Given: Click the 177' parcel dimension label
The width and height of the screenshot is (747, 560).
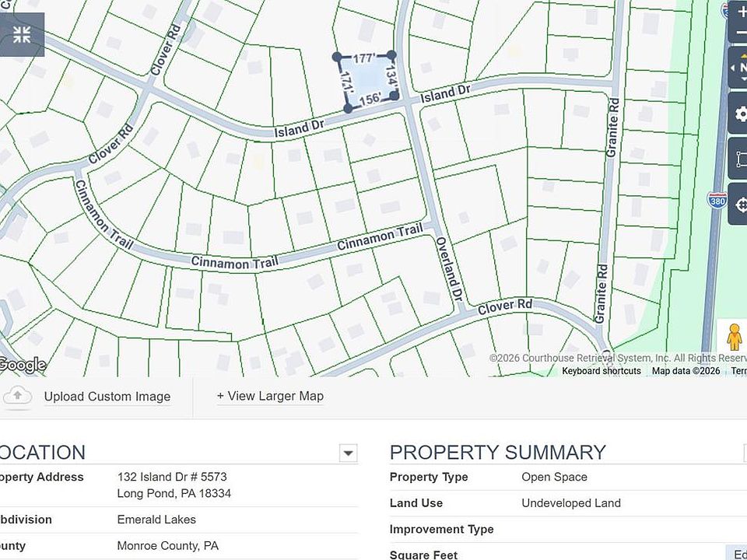Looking at the screenshot, I should 364,58.
